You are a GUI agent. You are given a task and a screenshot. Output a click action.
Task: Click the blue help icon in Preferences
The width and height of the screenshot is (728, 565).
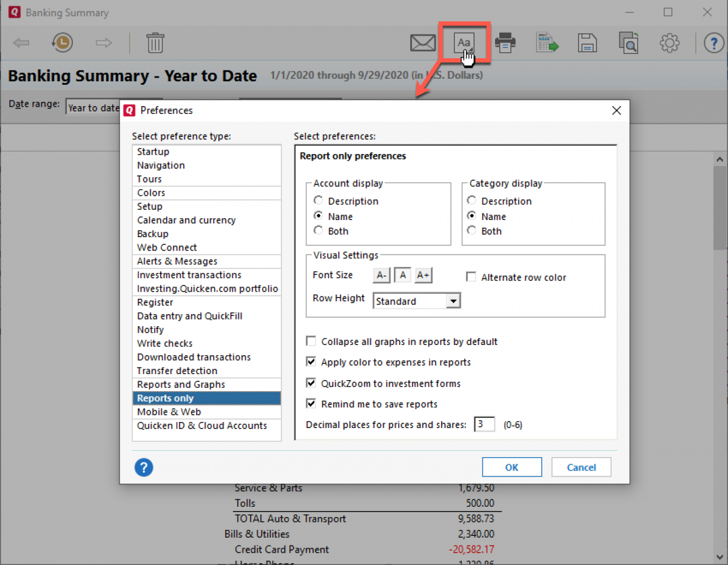point(144,467)
